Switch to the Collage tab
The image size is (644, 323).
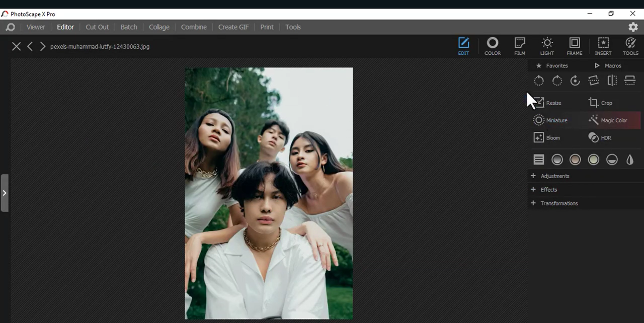[159, 27]
